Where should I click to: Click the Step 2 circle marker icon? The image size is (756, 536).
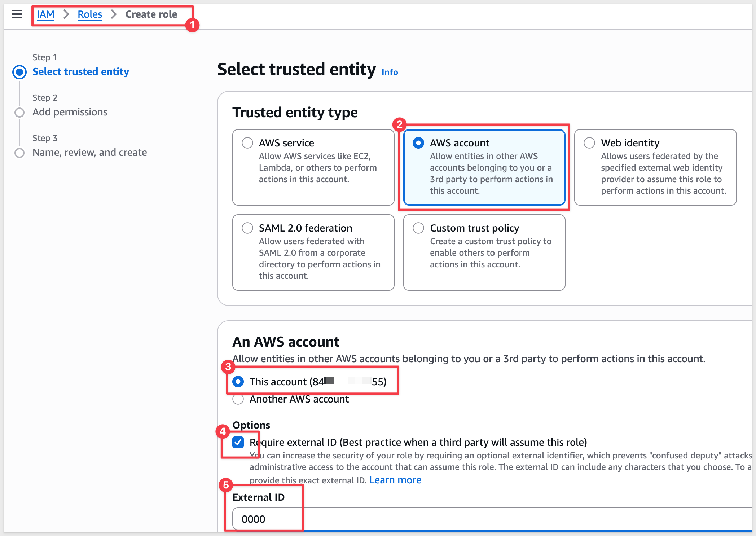(19, 113)
